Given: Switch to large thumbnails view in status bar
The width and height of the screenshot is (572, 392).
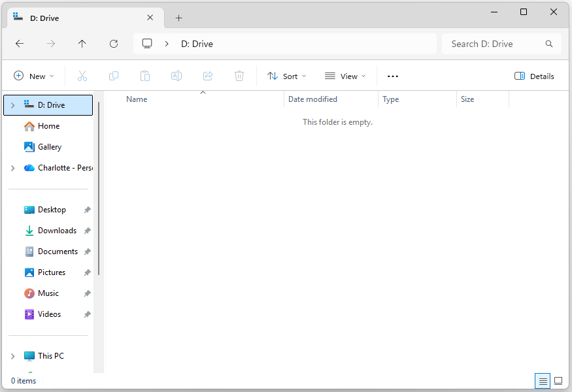Looking at the screenshot, I should [x=558, y=380].
